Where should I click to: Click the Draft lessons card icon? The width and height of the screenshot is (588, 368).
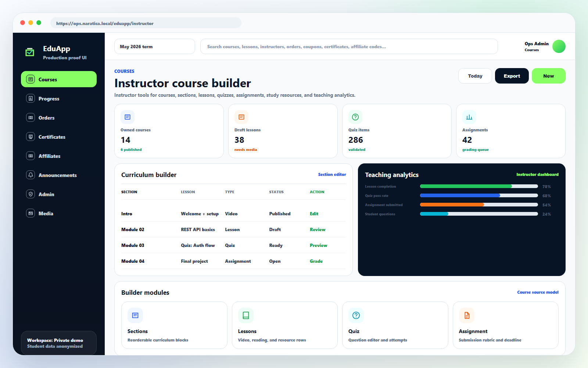pyautogui.click(x=241, y=117)
